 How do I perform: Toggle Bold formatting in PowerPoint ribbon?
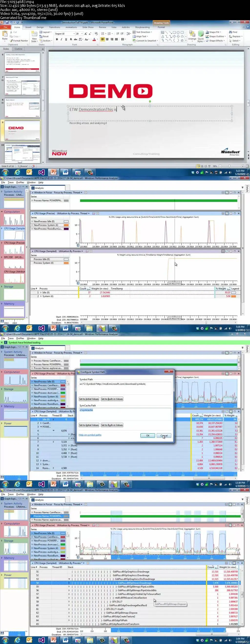pos(57,39)
